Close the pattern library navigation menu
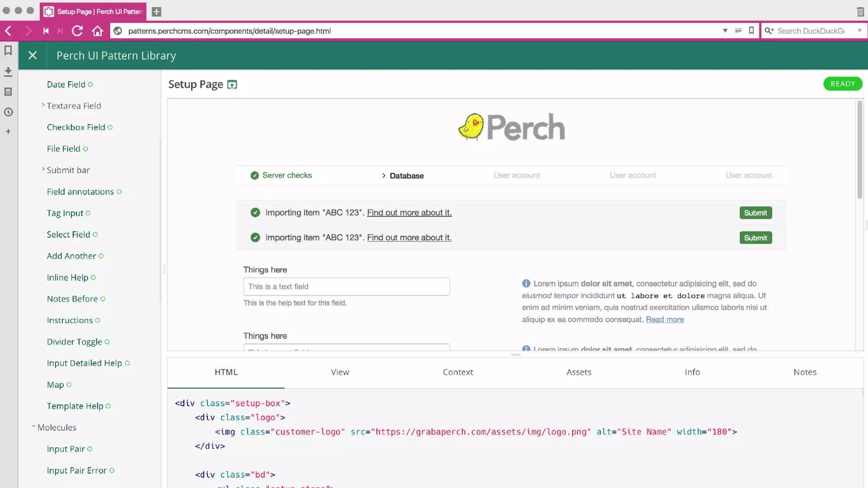Viewport: 868px width, 488px height. (33, 55)
